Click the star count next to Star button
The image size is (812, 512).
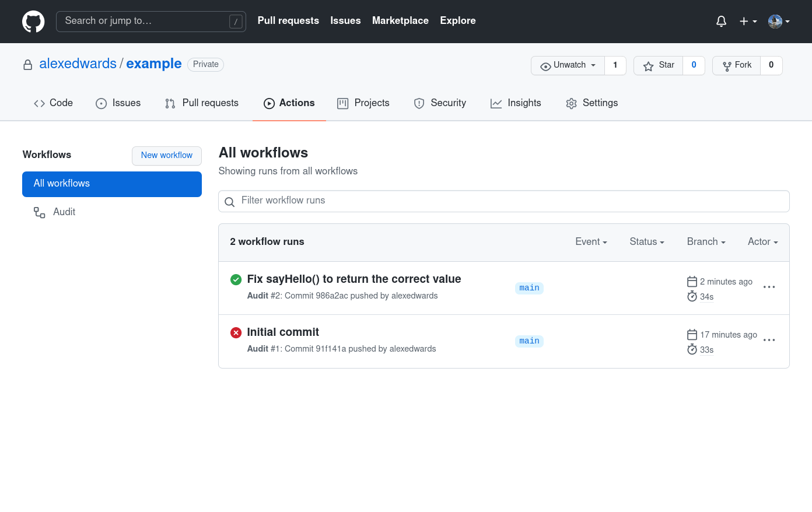click(694, 65)
